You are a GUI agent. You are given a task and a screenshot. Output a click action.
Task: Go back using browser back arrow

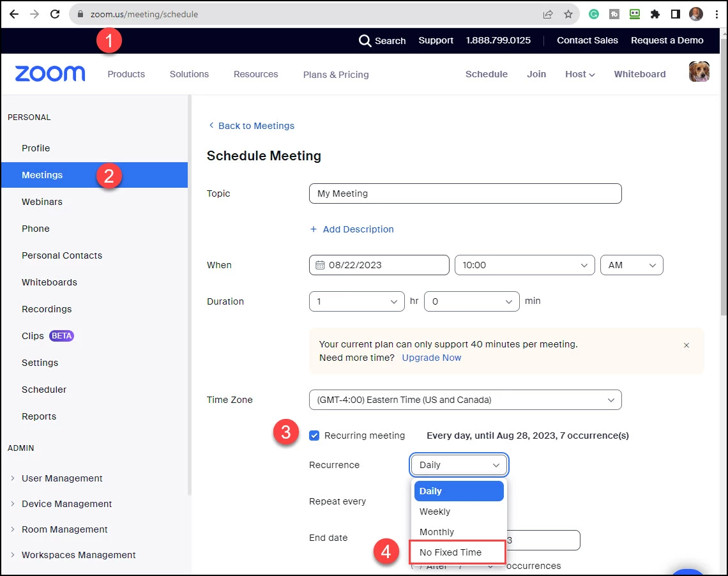(x=14, y=14)
